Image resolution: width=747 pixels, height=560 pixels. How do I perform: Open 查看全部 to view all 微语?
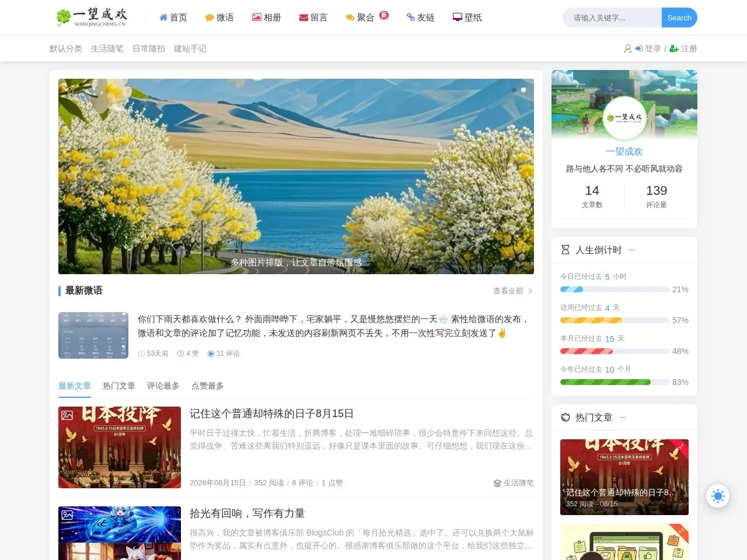[x=513, y=290]
